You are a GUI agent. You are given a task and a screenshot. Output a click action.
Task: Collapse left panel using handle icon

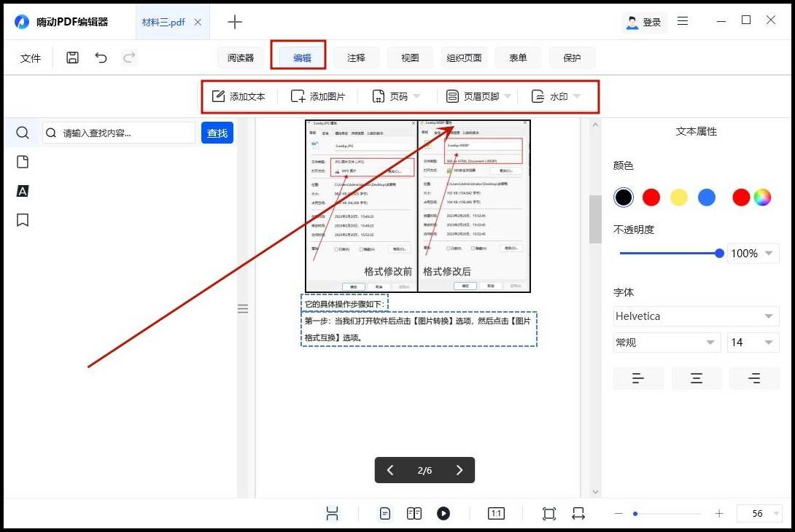[x=243, y=308]
